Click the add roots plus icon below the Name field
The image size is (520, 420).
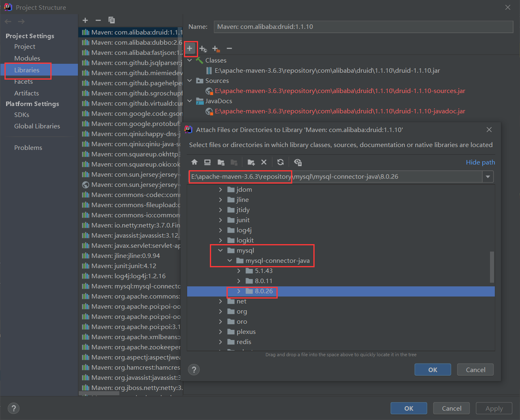[190, 48]
